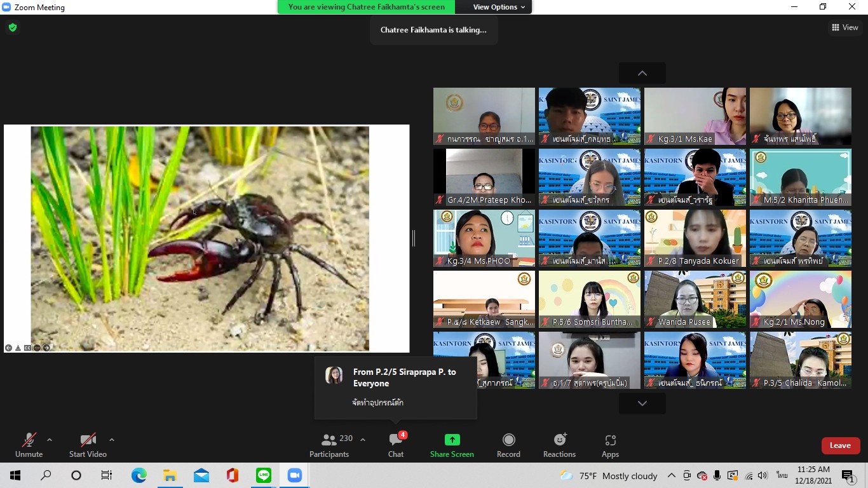Click the red Leave button
This screenshot has width=868, height=488.
coord(840,445)
